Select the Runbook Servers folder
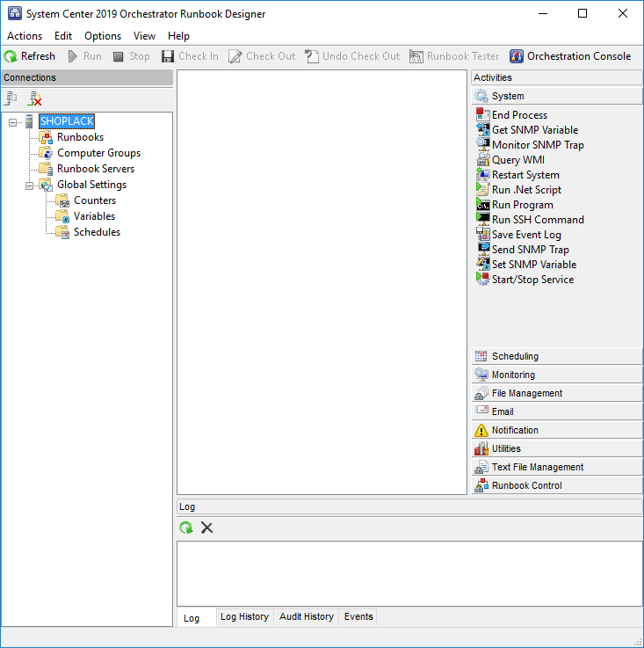This screenshot has height=648, width=644. (x=96, y=169)
